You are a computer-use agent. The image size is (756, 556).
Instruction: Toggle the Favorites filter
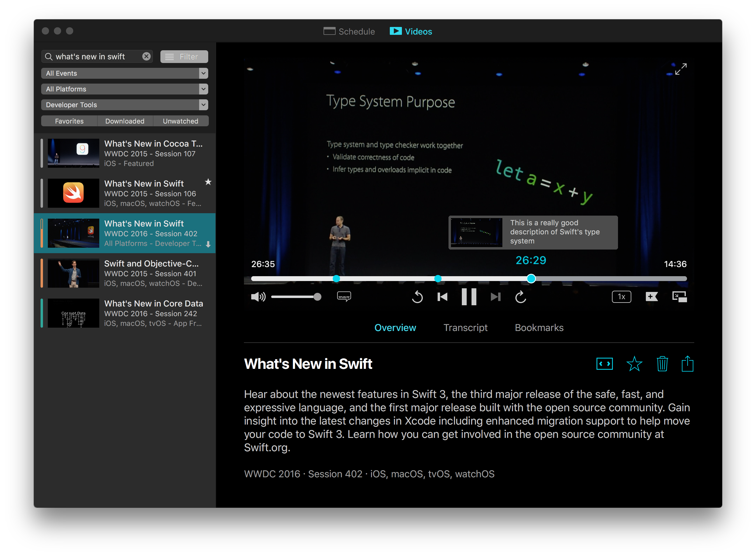point(69,121)
